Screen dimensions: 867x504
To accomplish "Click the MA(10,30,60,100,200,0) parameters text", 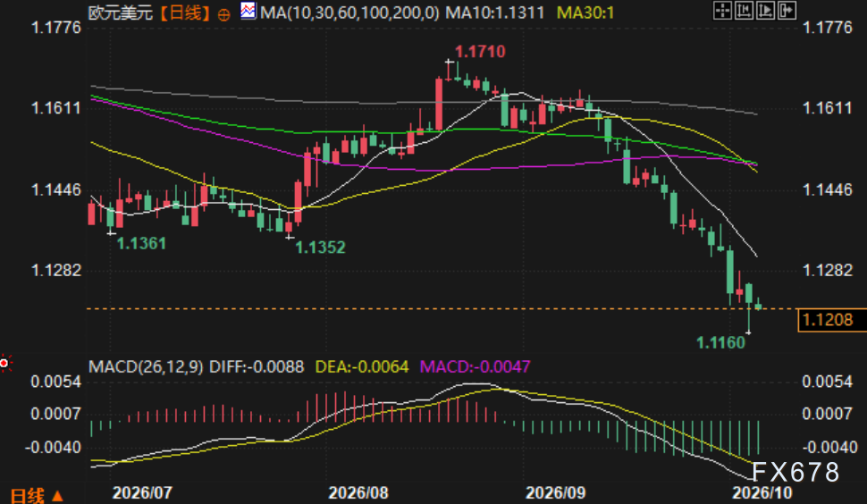I will (x=349, y=13).
